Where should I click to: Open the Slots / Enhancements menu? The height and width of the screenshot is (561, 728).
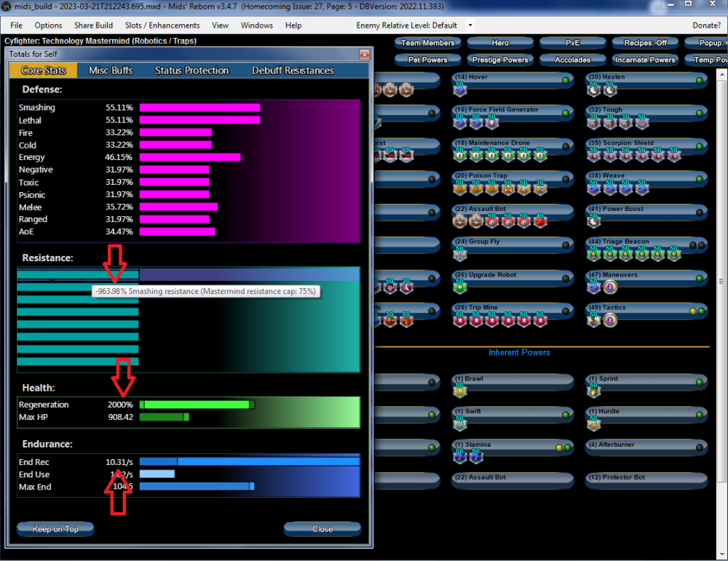click(162, 25)
